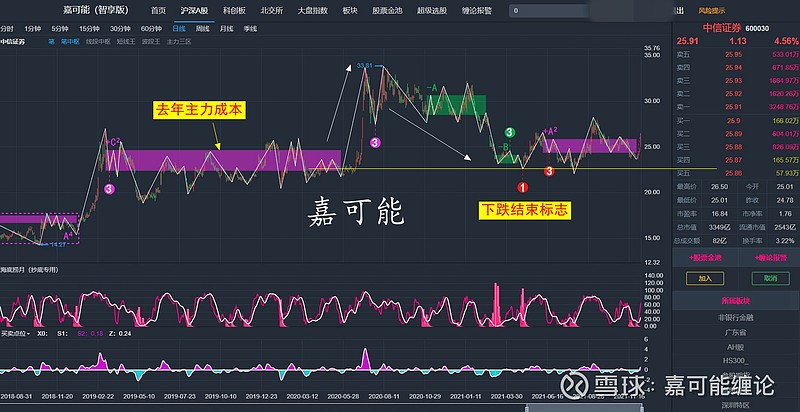Click the 最高价 value 26.50
This screenshot has width=800, height=412.
pos(720,187)
